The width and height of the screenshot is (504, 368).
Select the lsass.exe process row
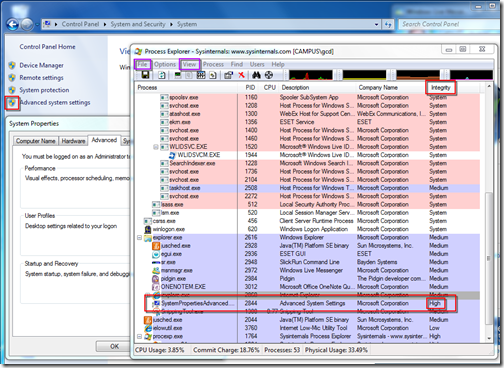pyautogui.click(x=307, y=205)
